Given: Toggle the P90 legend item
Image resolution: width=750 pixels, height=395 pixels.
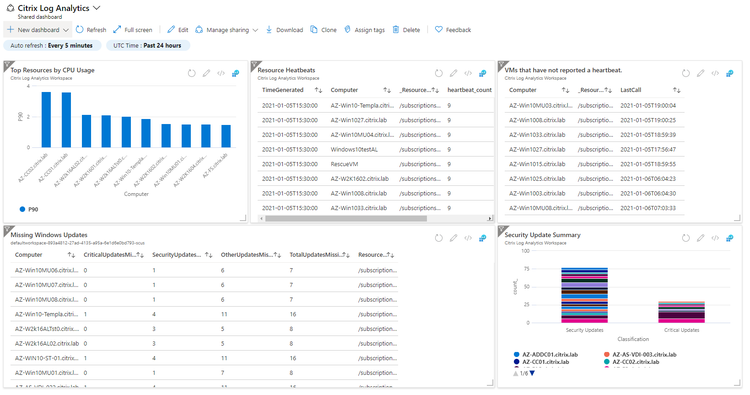Looking at the screenshot, I should pyautogui.click(x=29, y=209).
